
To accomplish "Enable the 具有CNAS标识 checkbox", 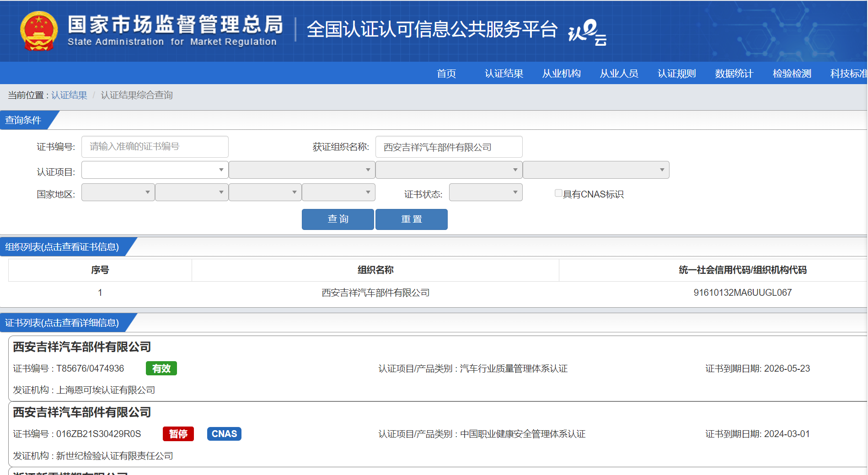I will (558, 193).
